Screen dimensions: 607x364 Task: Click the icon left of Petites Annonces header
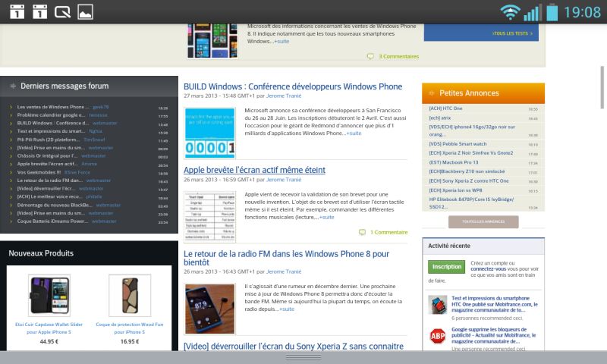click(x=431, y=93)
